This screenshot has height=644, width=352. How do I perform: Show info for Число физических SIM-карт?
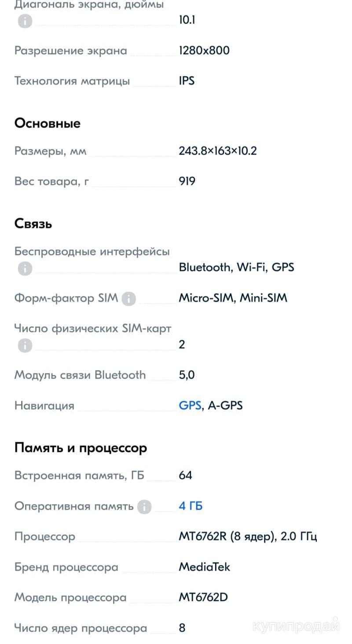[25, 345]
